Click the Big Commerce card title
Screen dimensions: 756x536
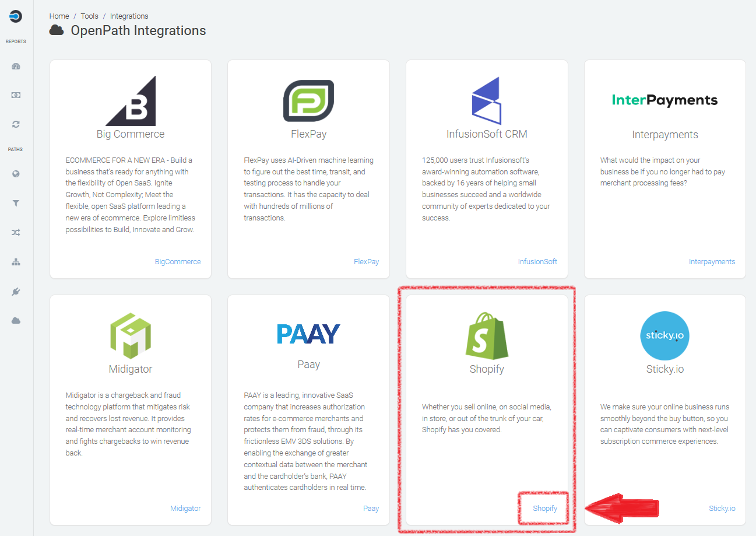131,134
